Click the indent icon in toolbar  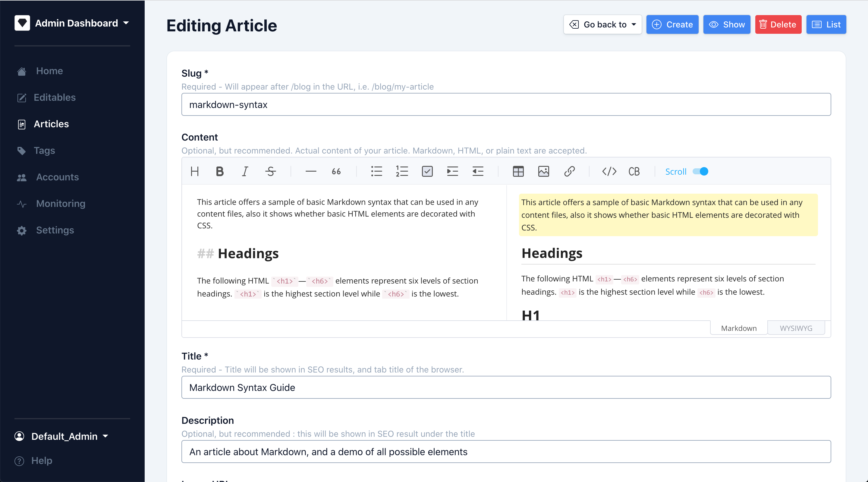(x=452, y=171)
